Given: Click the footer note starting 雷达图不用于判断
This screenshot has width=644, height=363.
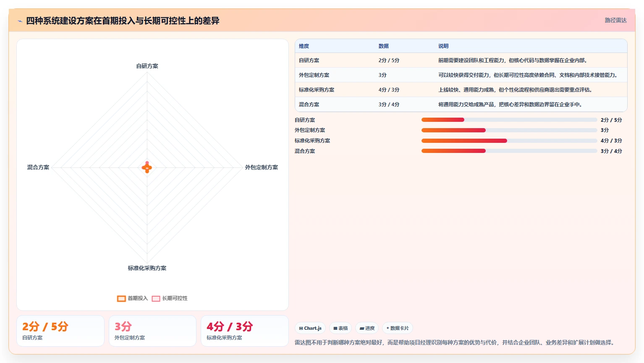Looking at the screenshot, I should point(456,343).
